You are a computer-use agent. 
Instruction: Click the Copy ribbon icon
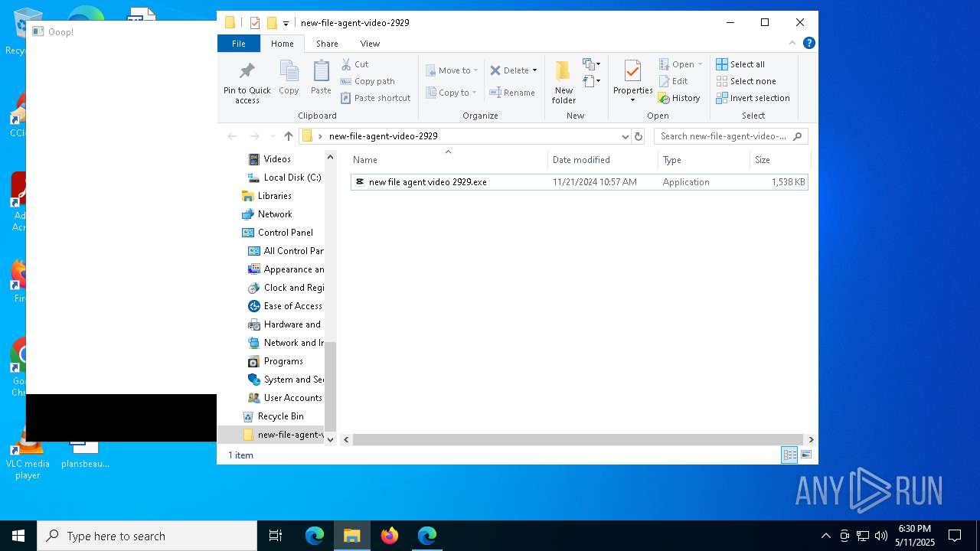click(x=289, y=78)
